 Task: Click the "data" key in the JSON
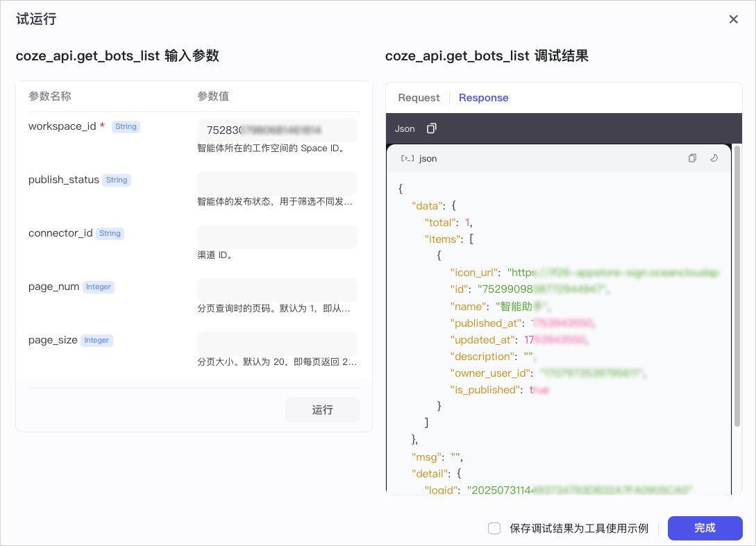point(427,206)
